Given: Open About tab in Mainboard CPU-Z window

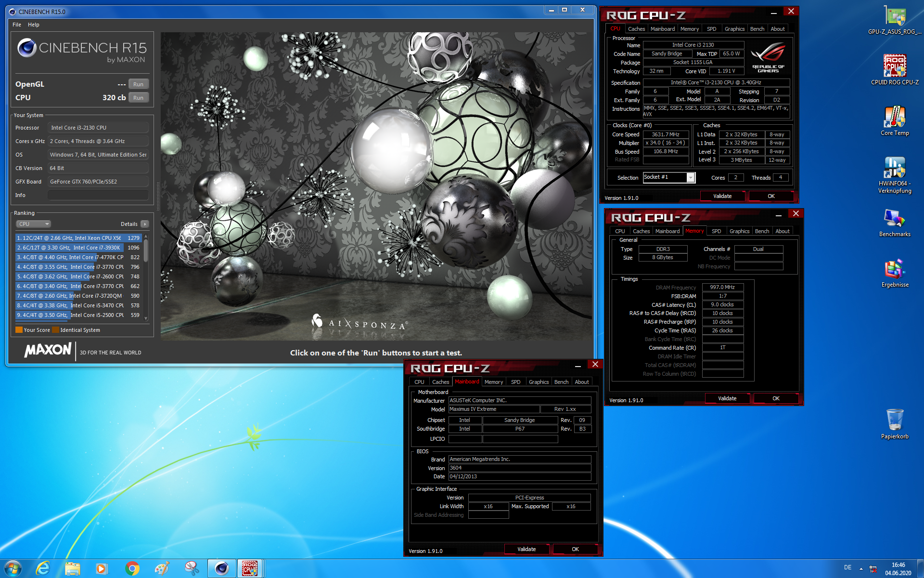Looking at the screenshot, I should (x=582, y=382).
